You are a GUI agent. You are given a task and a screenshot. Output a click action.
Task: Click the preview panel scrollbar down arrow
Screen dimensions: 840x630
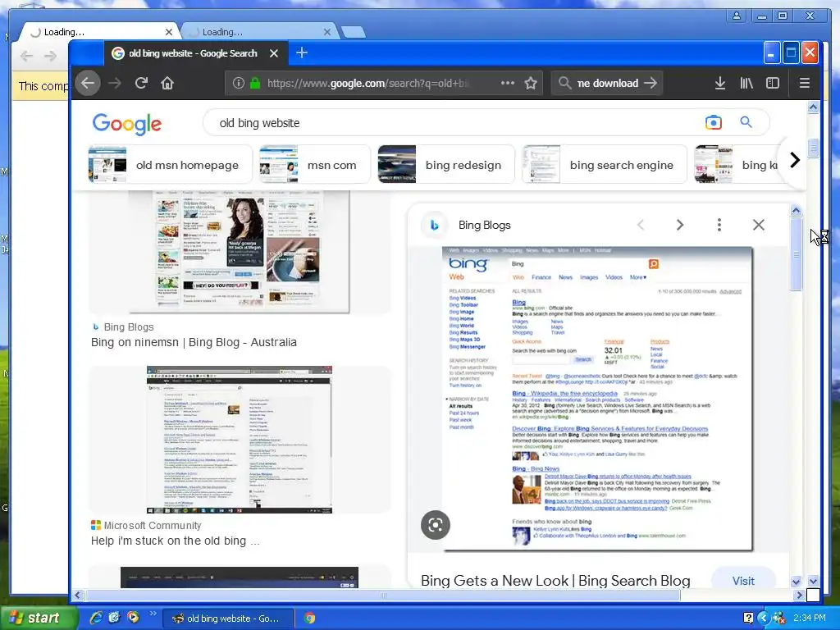tap(796, 582)
